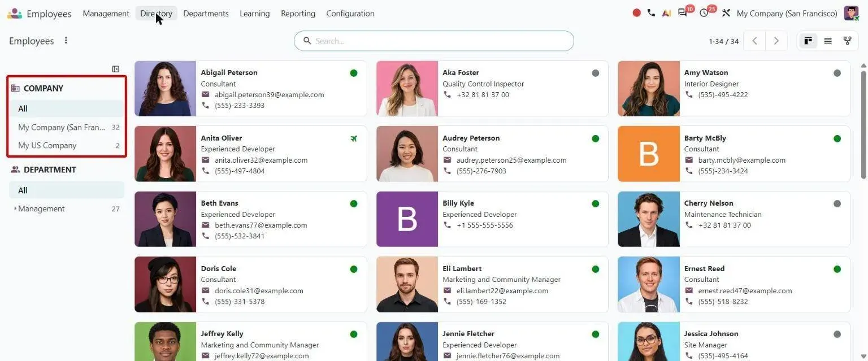Click the Company building icon in sidebar
Viewport: 868px width, 361px height.
pyautogui.click(x=15, y=88)
